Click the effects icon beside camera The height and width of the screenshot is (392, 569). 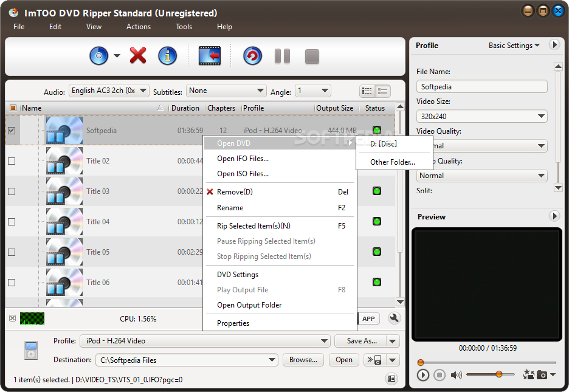(x=528, y=374)
